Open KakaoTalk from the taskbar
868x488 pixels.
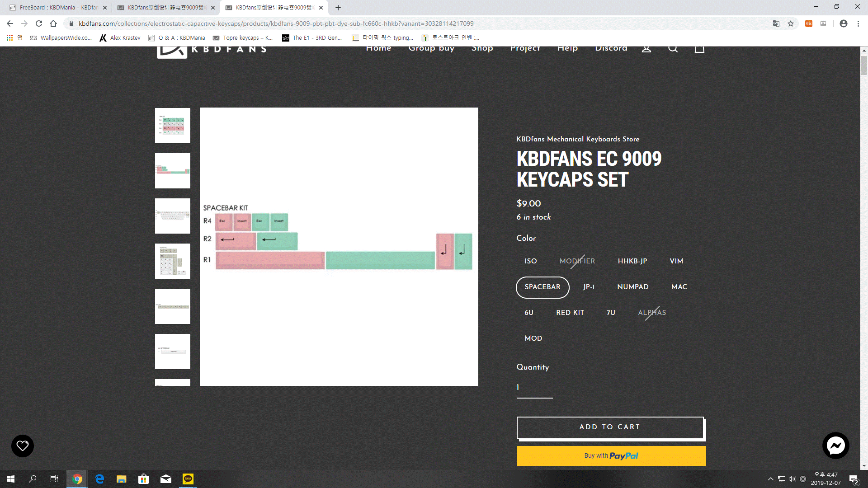click(x=188, y=479)
